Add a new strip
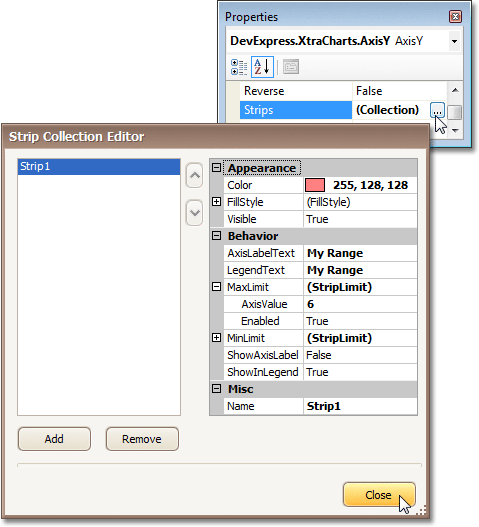The height and width of the screenshot is (527, 479). pos(54,439)
